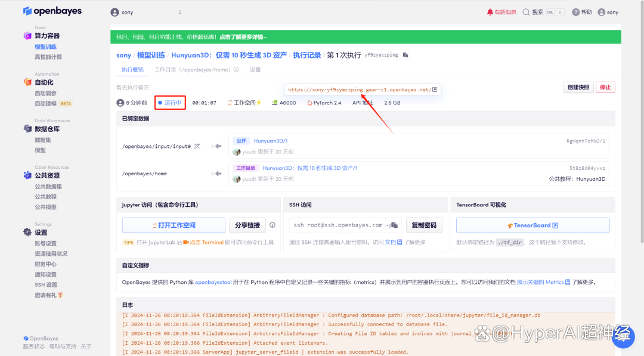Open the 帮助 help menu
The height and width of the screenshot is (356, 644).
click(x=583, y=13)
